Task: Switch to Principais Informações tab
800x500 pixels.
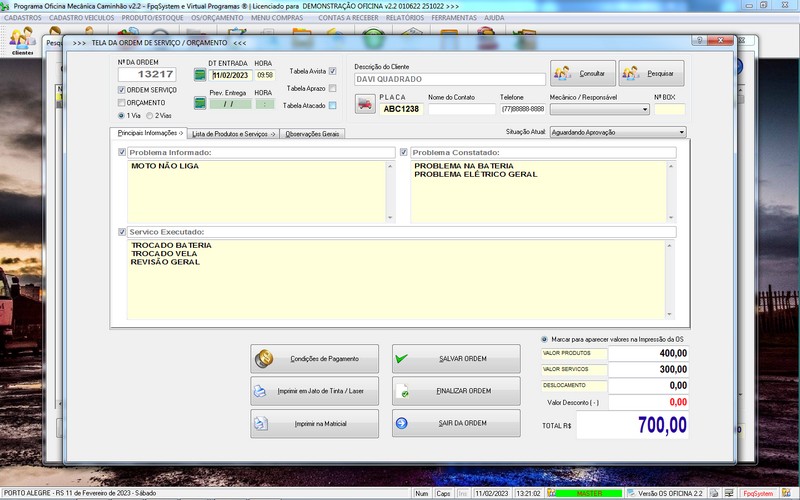Action: click(x=149, y=133)
